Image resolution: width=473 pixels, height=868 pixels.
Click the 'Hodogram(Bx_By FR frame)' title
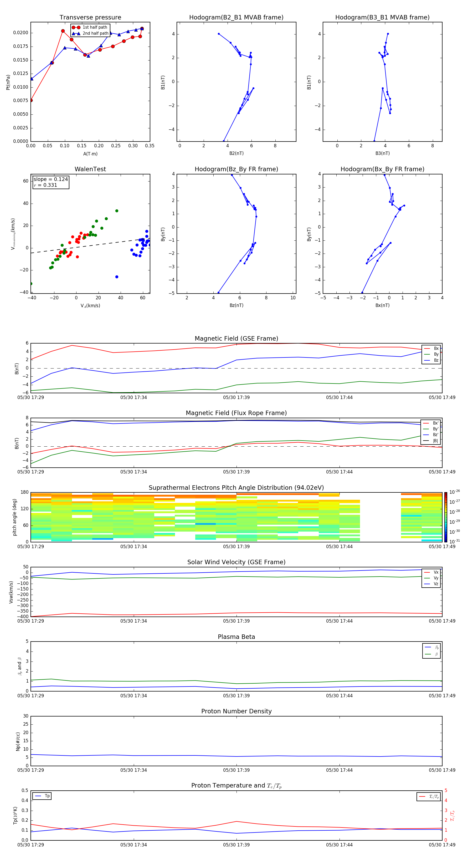click(x=382, y=169)
